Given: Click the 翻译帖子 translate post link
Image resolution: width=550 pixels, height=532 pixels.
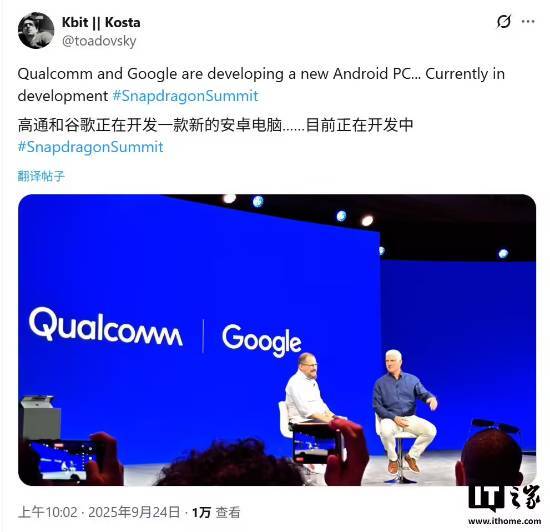Looking at the screenshot, I should 41,176.
